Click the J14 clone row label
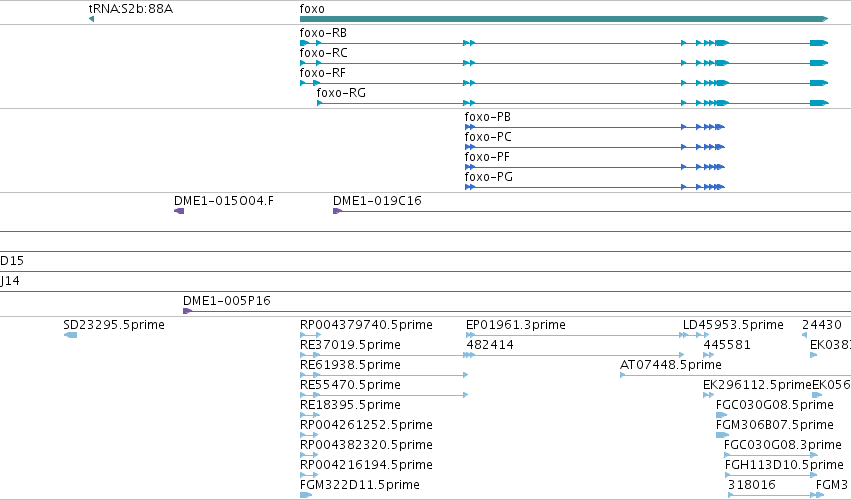The image size is (851, 500). click(10, 281)
